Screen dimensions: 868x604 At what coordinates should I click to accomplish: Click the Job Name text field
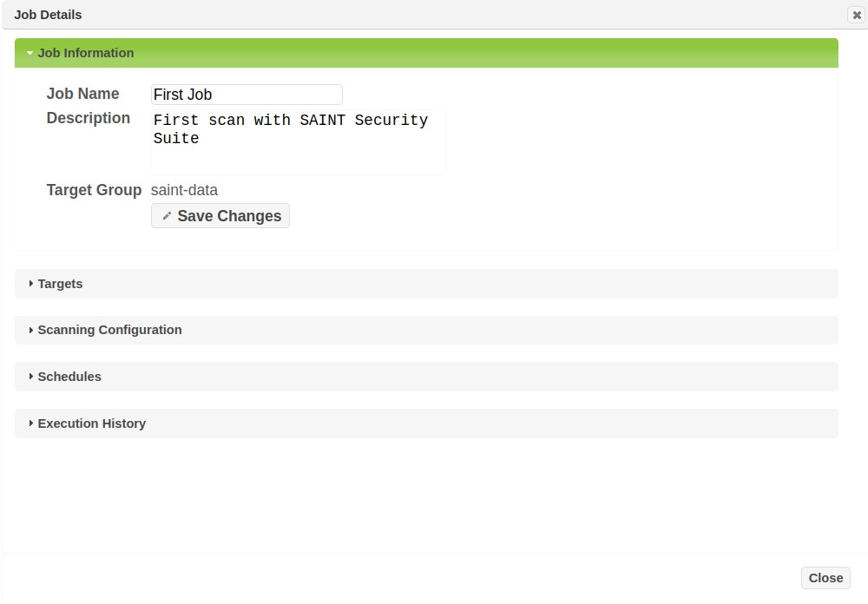pos(247,95)
